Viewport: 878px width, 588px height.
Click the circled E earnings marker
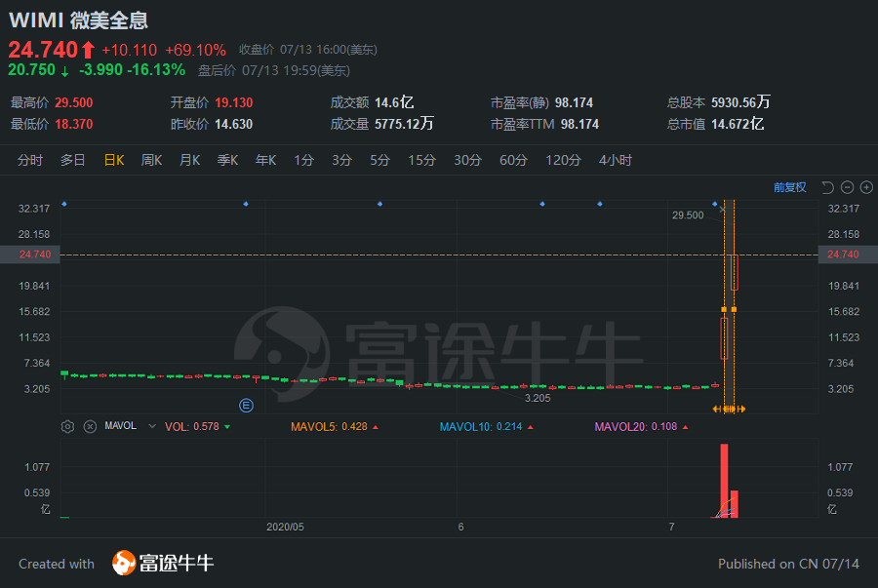247,405
